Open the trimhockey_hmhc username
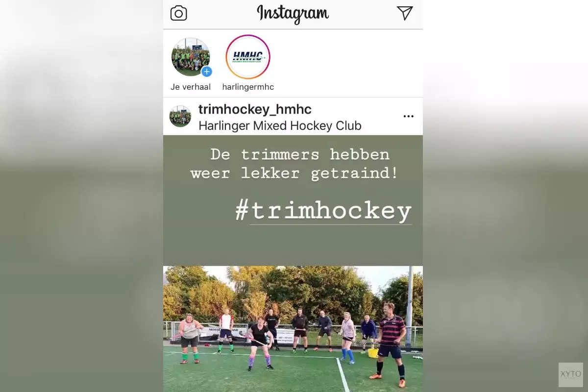This screenshot has height=392, width=588. (x=255, y=109)
